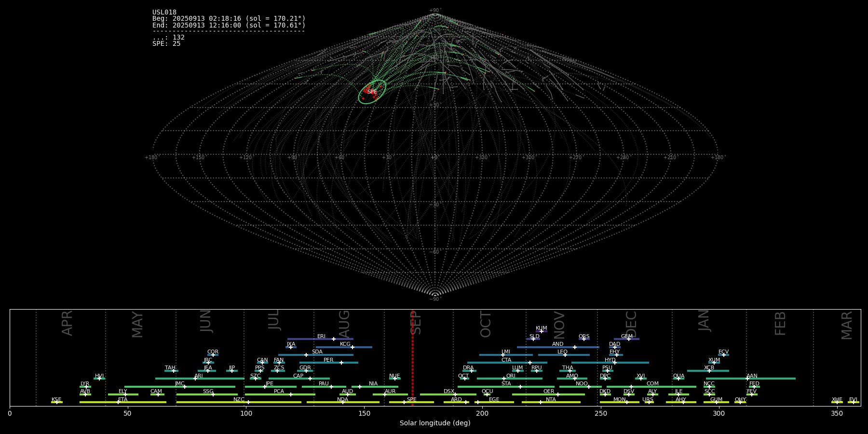Select the HYD shower label

tap(610, 360)
